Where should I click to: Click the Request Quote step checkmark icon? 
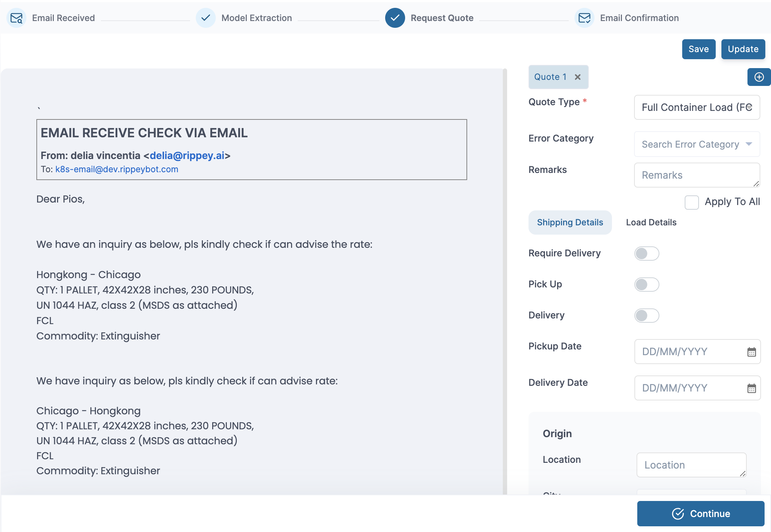click(x=395, y=18)
